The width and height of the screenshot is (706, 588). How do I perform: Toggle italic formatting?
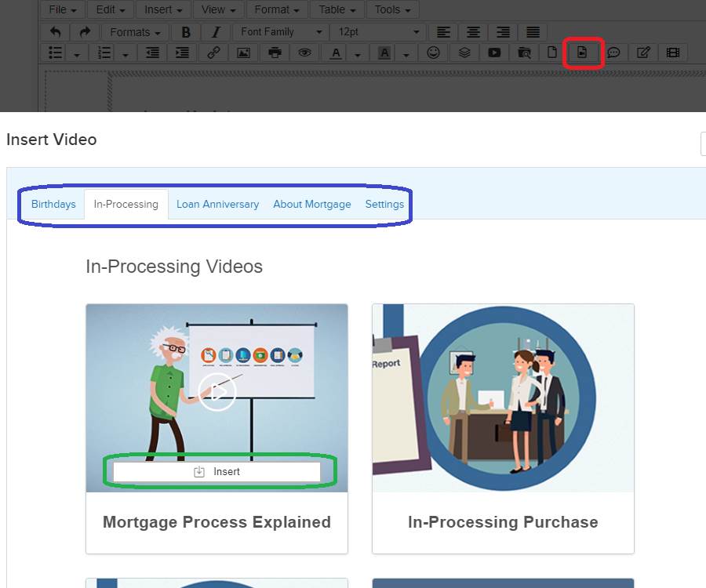tap(216, 32)
